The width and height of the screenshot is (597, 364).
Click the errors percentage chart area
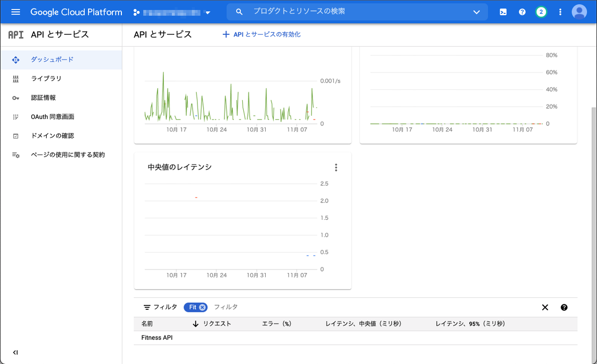point(456,90)
